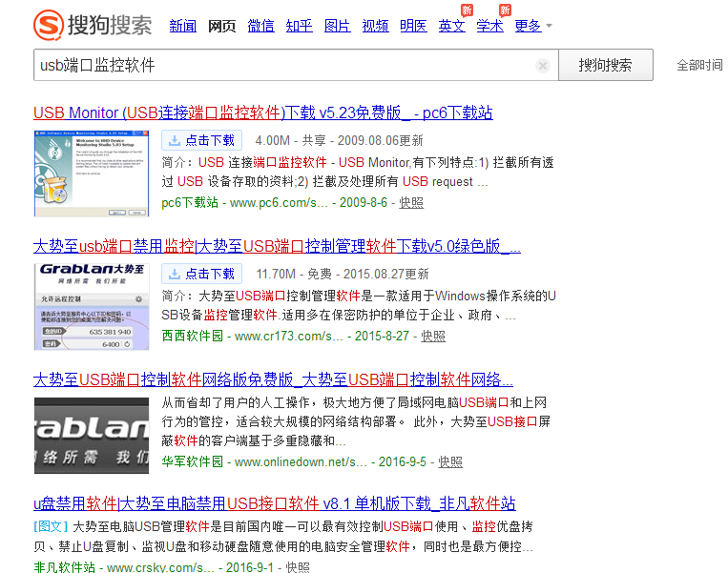Open the USB Monitor pc6下载站 result title
The image size is (728, 573).
coord(263,113)
